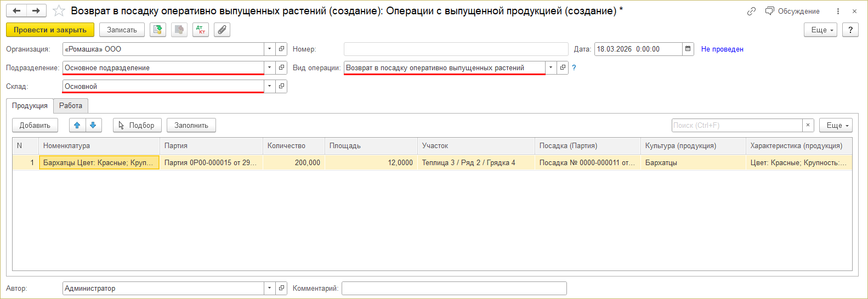Viewport: 868px width, 299px height.
Task: Click the Не проведен status link
Action: 722,49
